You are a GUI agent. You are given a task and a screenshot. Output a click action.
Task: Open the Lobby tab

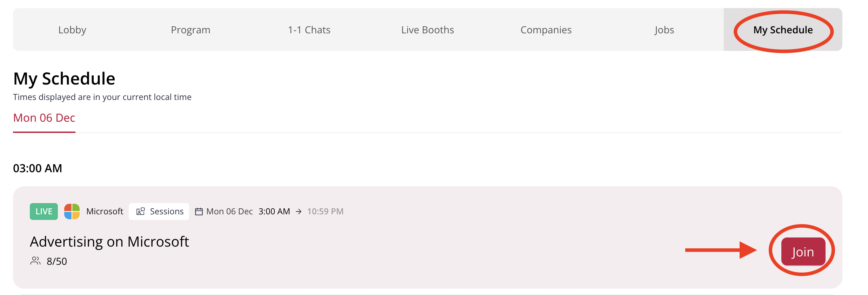(x=72, y=30)
